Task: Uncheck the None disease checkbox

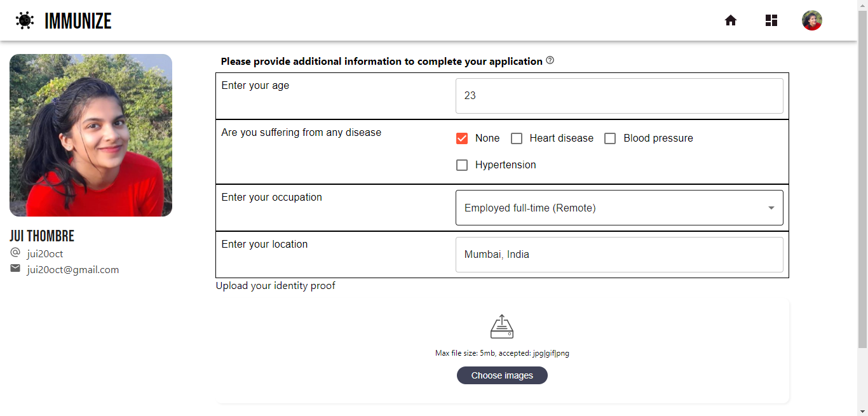Action: point(462,138)
